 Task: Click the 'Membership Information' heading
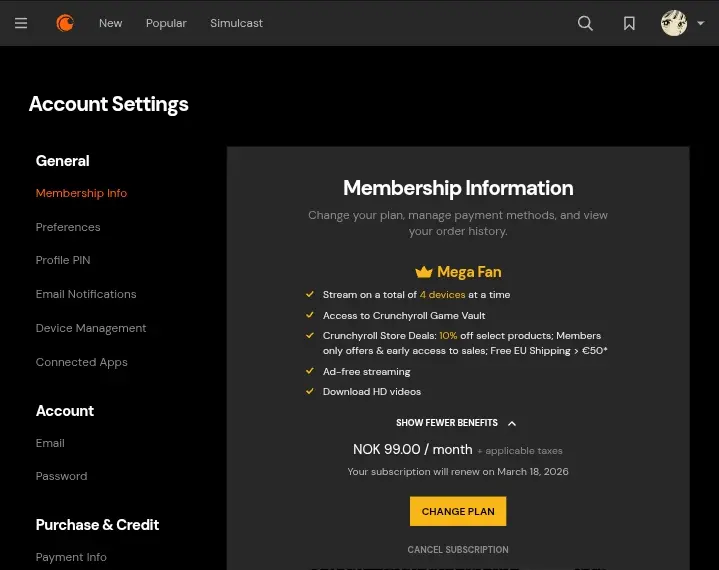[x=458, y=188]
